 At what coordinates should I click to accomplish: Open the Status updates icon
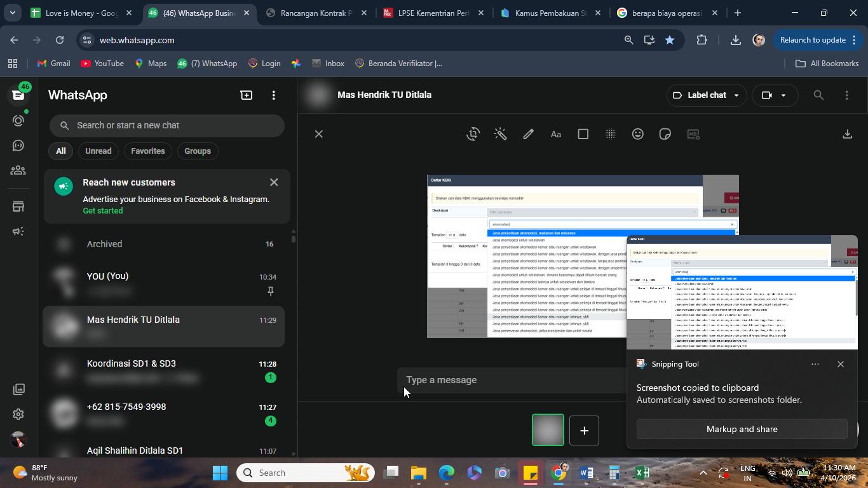point(18,121)
